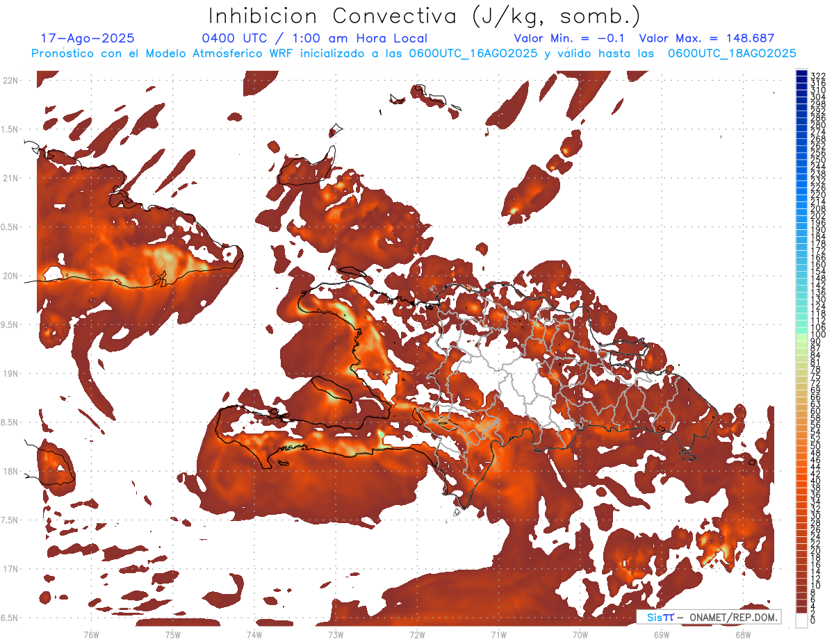Click the '69W' longitude label

pyautogui.click(x=662, y=634)
